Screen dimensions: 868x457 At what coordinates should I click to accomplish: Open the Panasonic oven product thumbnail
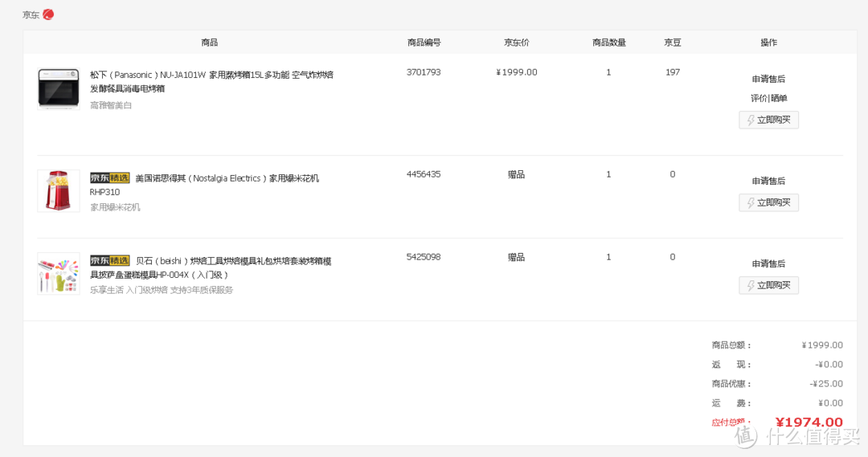(59, 88)
